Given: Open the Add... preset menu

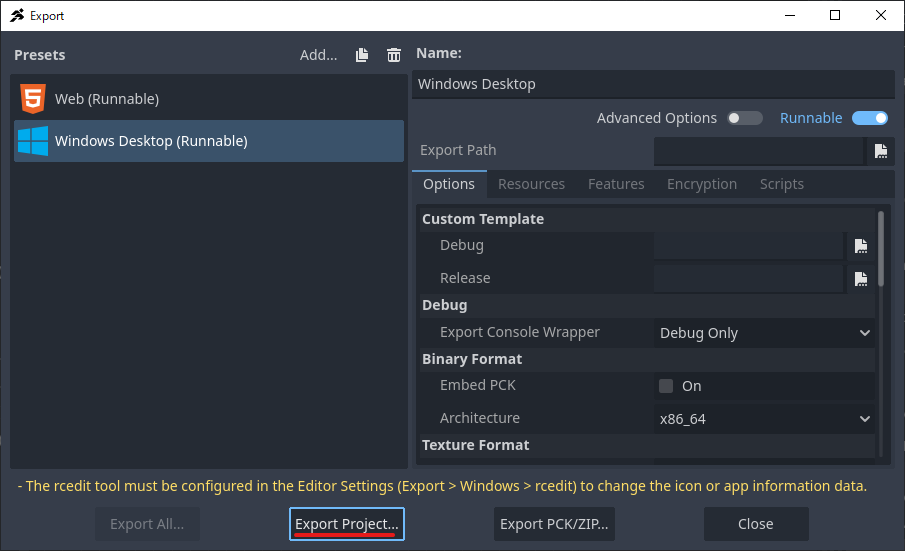Looking at the screenshot, I should (318, 55).
